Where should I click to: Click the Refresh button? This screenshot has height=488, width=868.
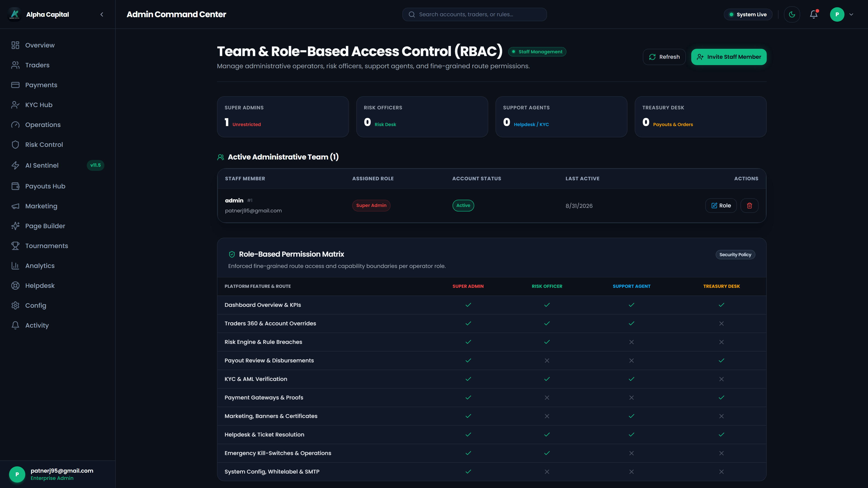point(664,57)
